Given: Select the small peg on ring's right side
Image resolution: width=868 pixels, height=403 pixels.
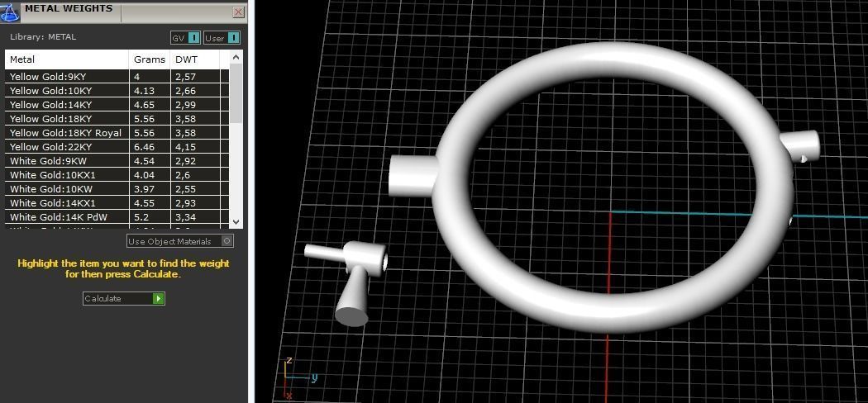Looking at the screenshot, I should click(x=803, y=145).
